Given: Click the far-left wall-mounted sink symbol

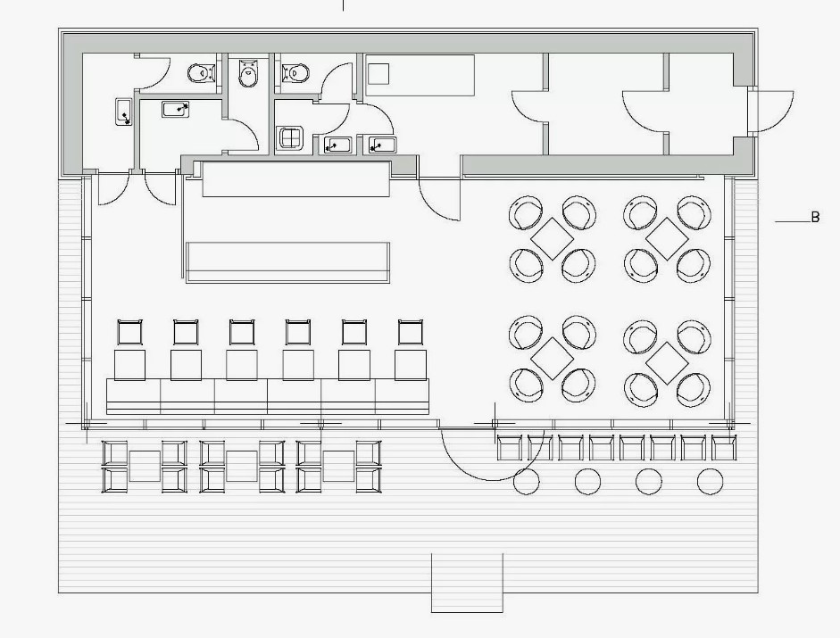Looking at the screenshot, I should 123,112.
